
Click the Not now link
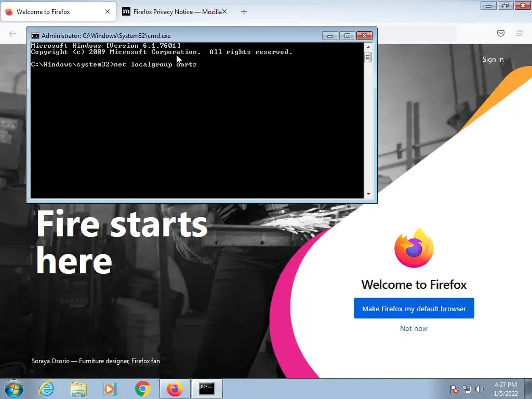coord(414,328)
